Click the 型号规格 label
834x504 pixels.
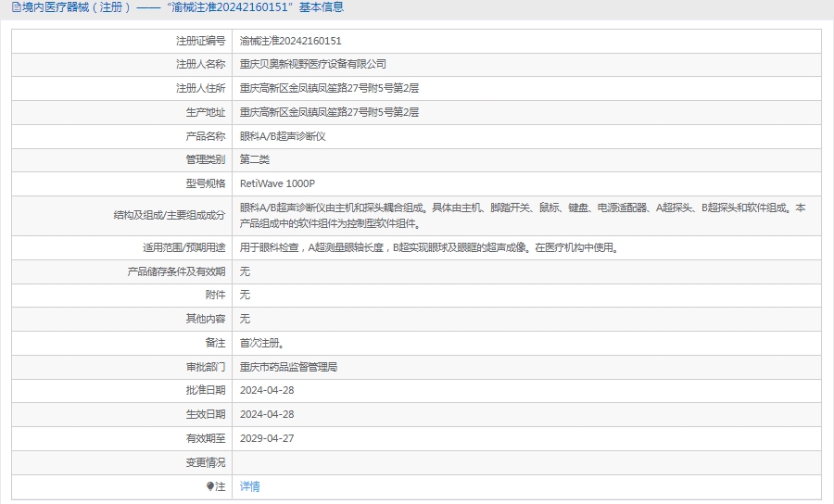[x=206, y=183]
